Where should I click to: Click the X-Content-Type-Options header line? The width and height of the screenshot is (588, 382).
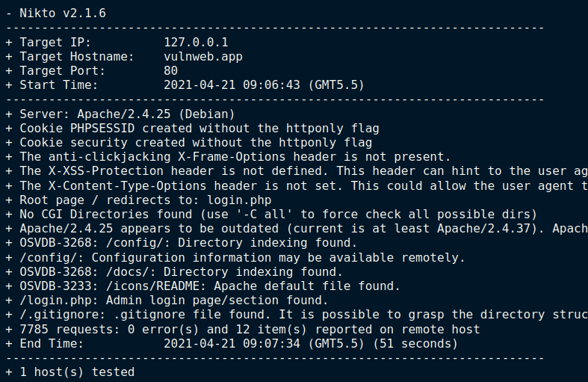pyautogui.click(x=297, y=185)
